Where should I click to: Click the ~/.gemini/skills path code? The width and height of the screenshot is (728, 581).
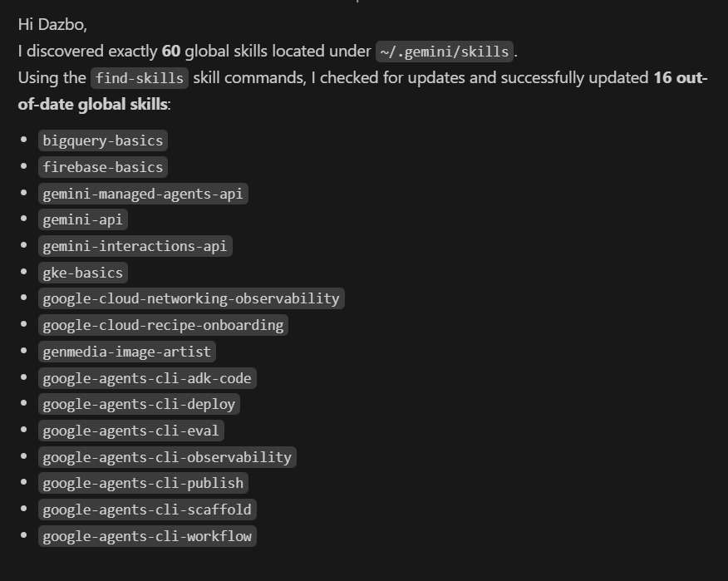pos(445,52)
